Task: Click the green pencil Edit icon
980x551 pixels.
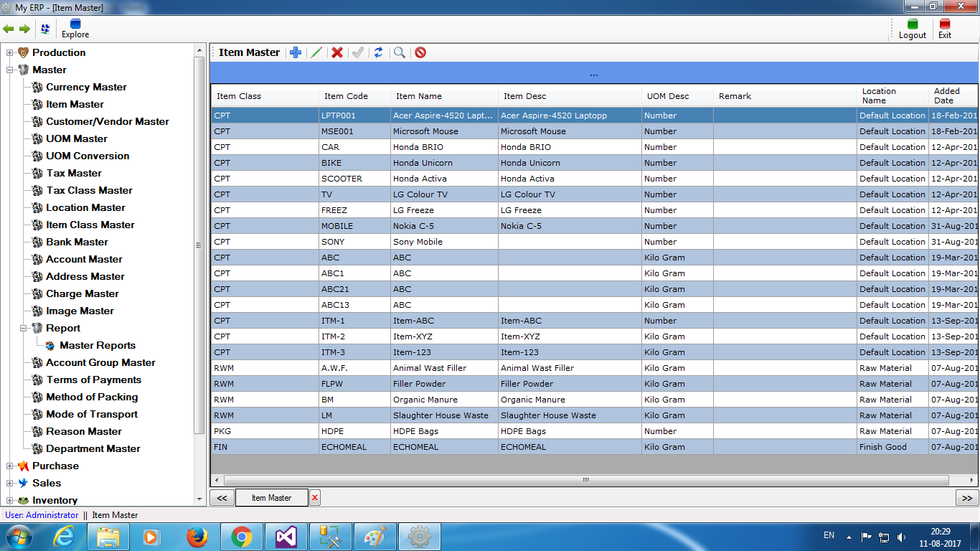Action: pyautogui.click(x=316, y=52)
